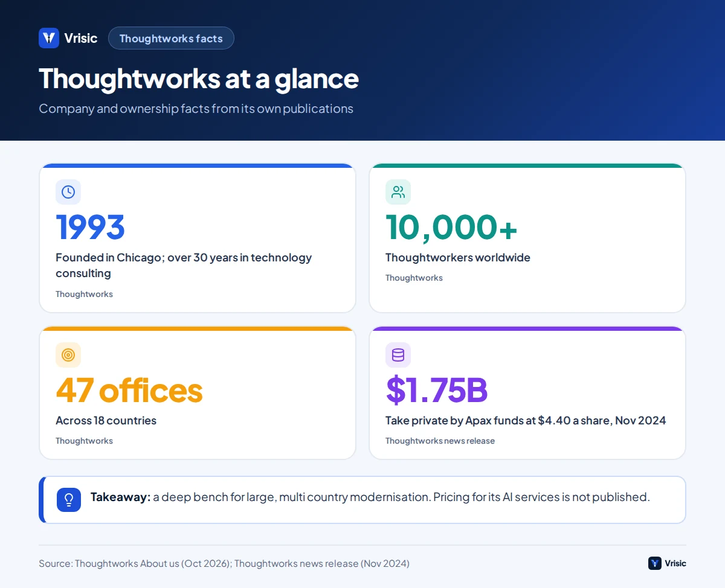This screenshot has width=725, height=588.
Task: Click the lightbulb icon in Takeaway box
Action: click(x=69, y=500)
